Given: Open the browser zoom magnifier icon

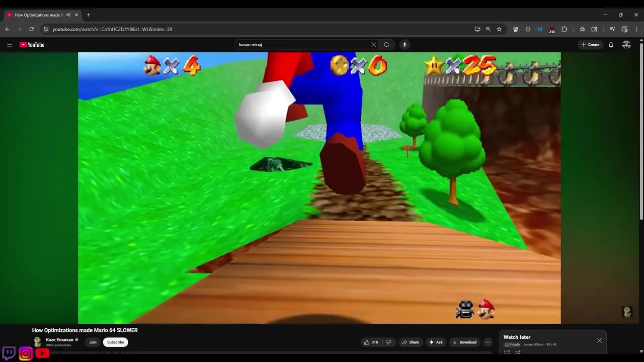Looking at the screenshot, I should coord(488,29).
